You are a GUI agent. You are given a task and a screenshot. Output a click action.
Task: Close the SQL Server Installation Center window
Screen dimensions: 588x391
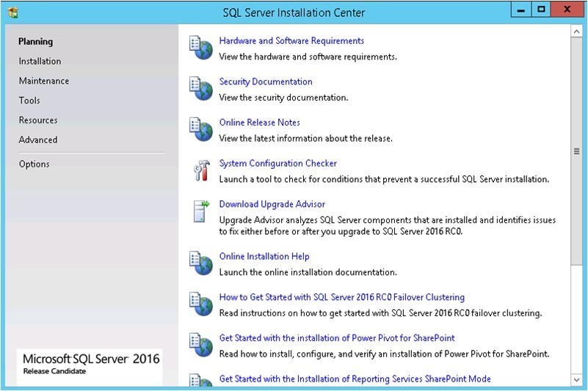[567, 10]
